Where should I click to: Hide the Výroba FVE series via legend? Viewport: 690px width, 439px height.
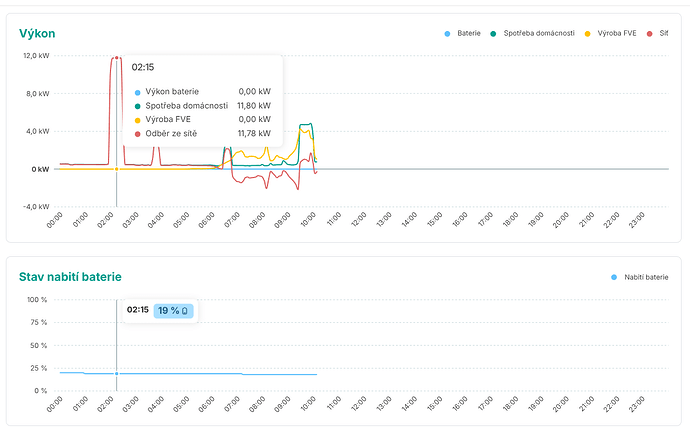(610, 33)
